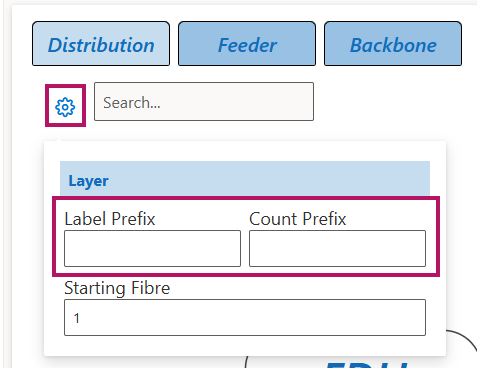This screenshot has height=368, width=477.
Task: Click the Starting Fibre label text
Action: point(117,288)
